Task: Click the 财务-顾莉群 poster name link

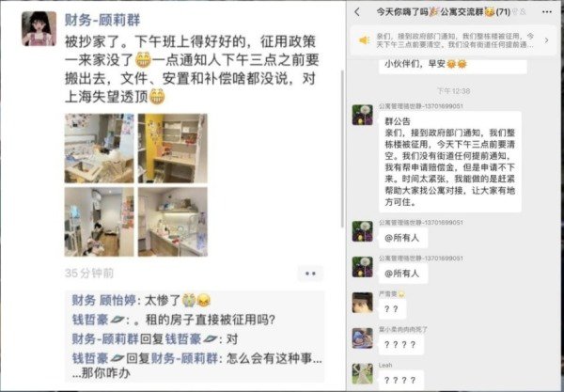Action: click(x=102, y=20)
